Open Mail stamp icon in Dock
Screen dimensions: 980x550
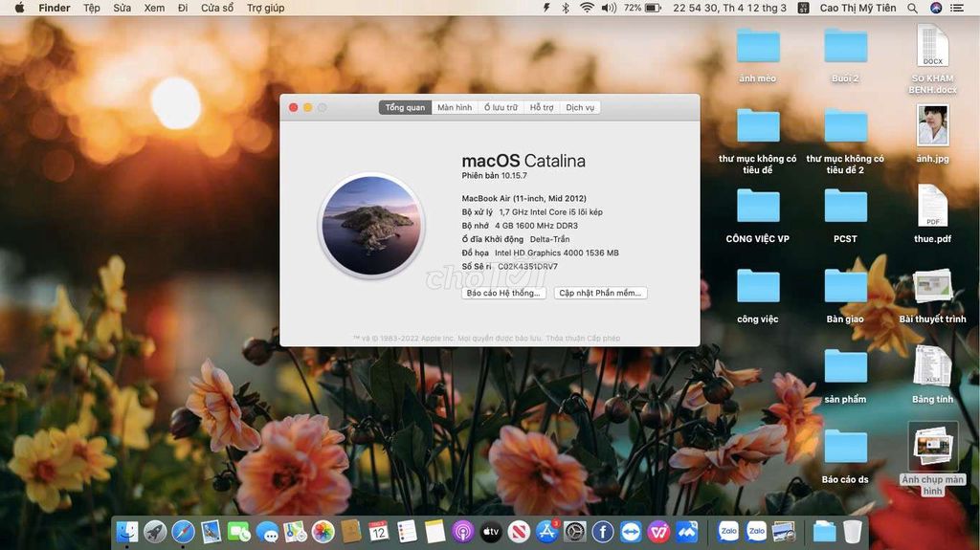(211, 532)
